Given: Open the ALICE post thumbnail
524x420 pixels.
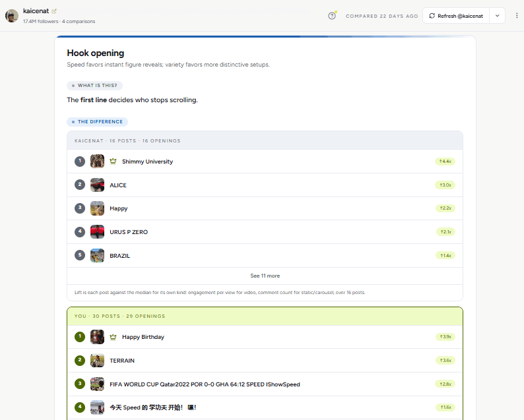Looking at the screenshot, I should pos(97,185).
